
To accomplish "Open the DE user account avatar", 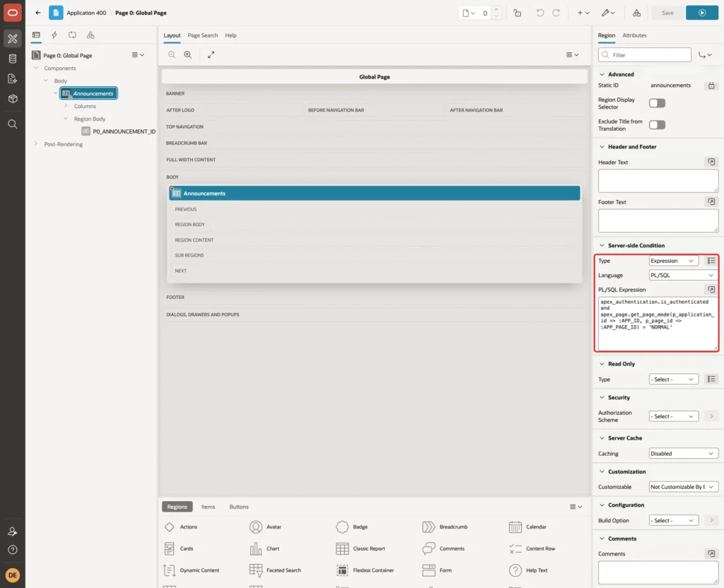I will 13,575.
